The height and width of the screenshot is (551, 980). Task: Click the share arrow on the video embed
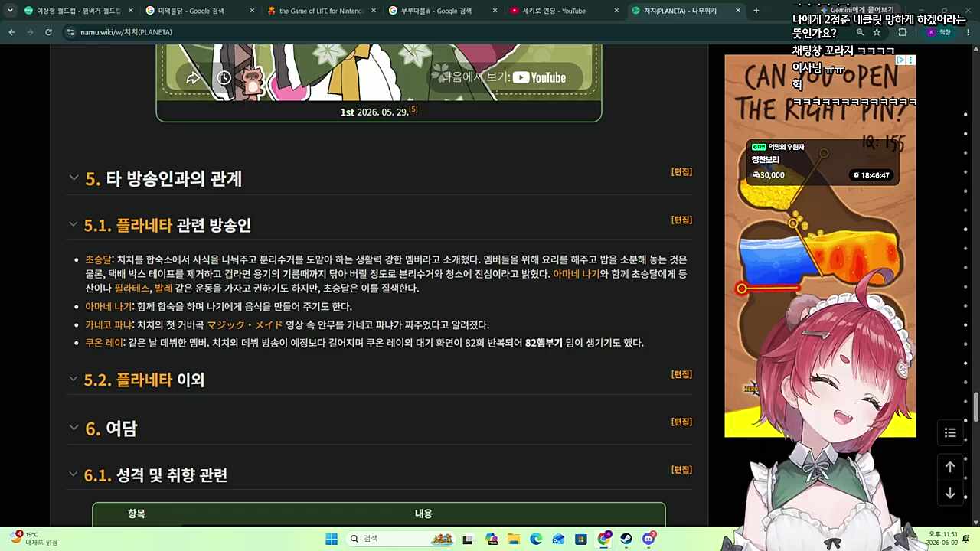click(x=193, y=77)
